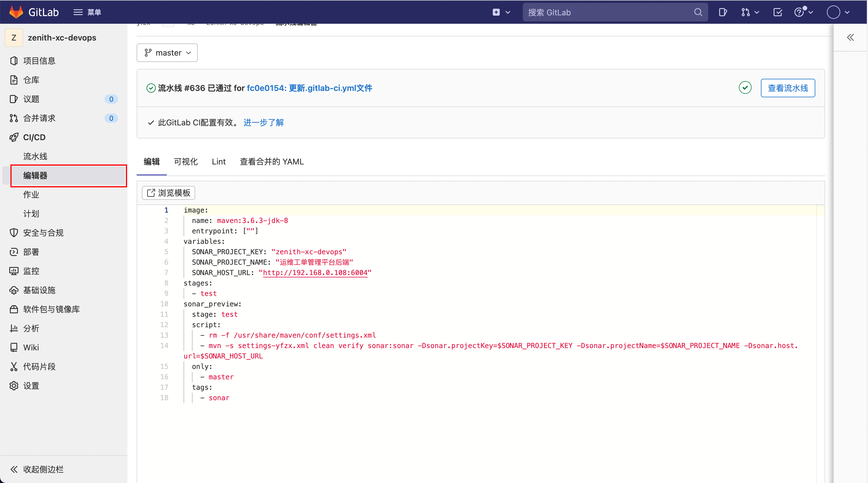
Task: Open the create new plus dropdown
Action: coord(501,12)
